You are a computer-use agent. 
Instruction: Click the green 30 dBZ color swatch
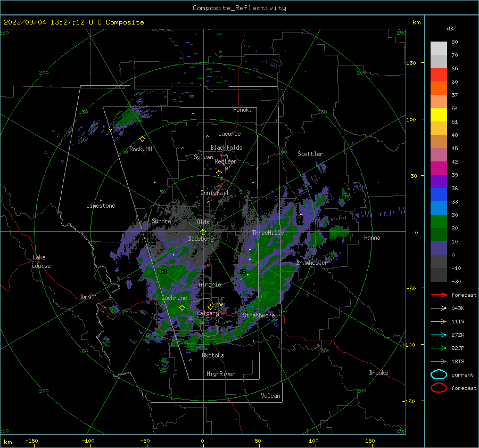[x=439, y=221]
